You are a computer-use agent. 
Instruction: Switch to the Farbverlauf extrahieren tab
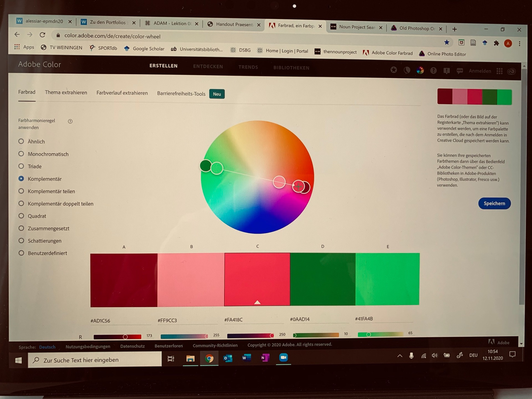(122, 93)
